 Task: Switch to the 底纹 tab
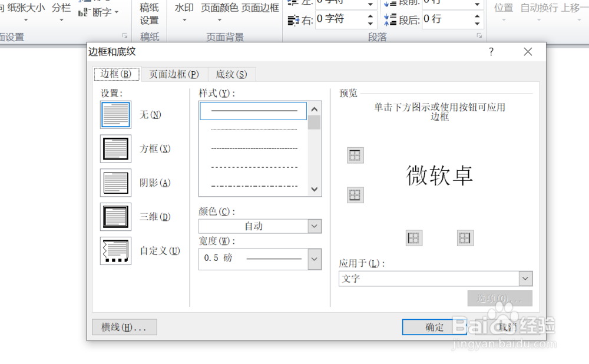[x=231, y=74]
